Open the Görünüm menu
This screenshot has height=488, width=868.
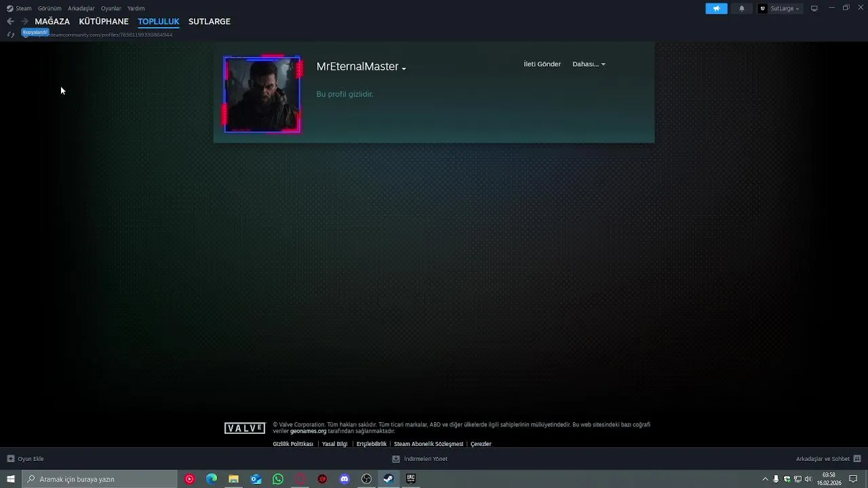pyautogui.click(x=50, y=8)
